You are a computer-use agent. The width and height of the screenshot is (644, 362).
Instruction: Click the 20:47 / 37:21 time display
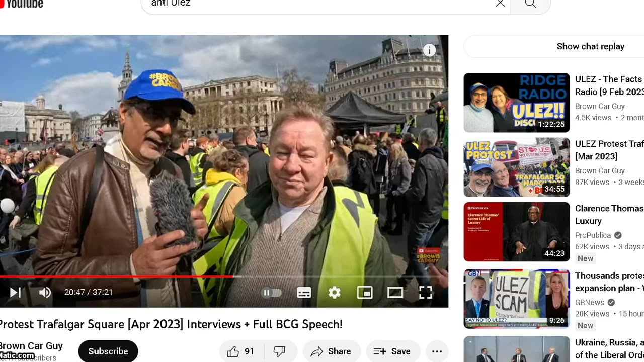click(x=89, y=292)
